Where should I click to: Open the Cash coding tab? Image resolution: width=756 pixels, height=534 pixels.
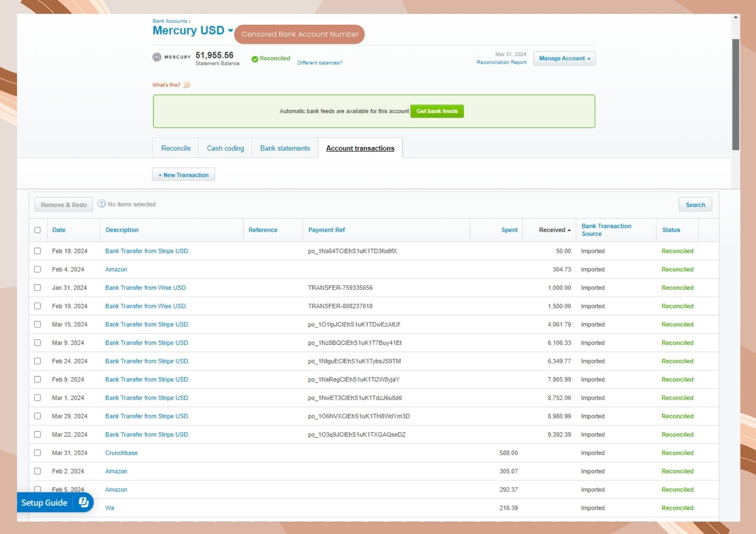pyautogui.click(x=225, y=148)
